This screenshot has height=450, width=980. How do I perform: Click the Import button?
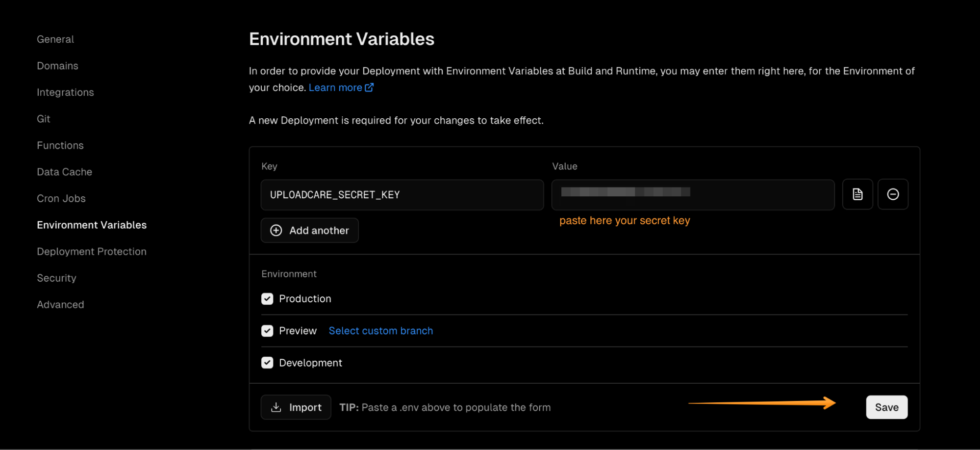click(x=296, y=407)
